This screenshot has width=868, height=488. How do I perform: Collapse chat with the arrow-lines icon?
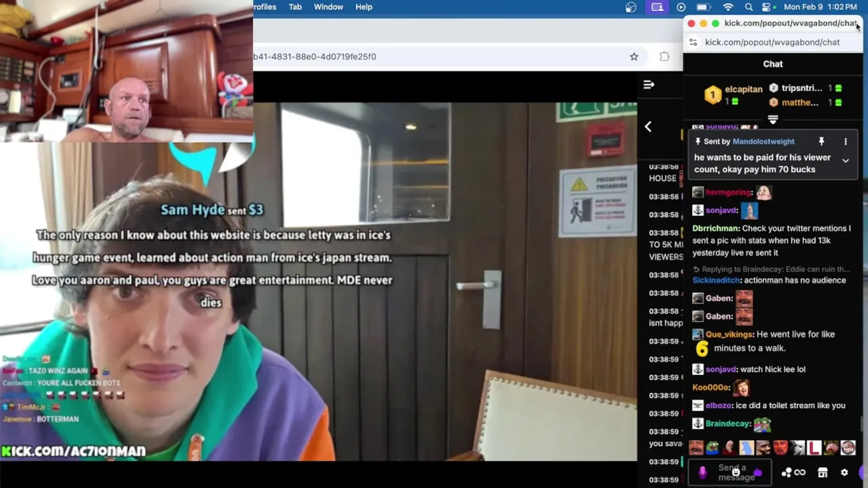coord(648,85)
